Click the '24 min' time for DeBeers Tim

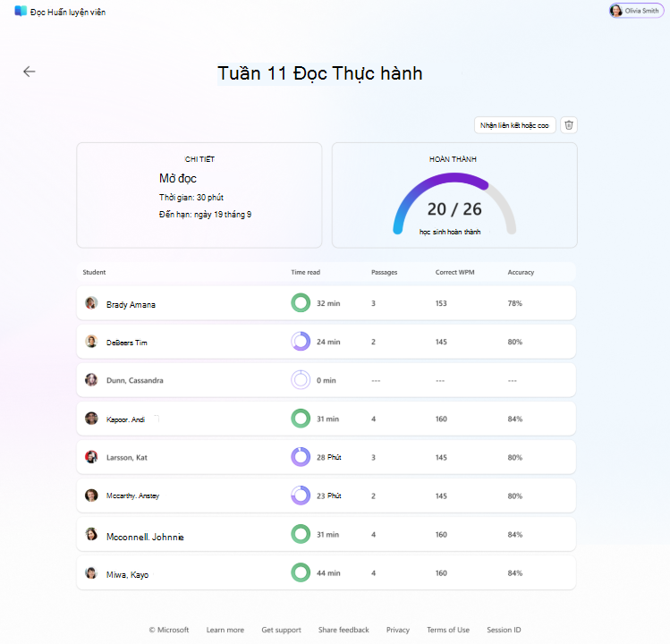click(328, 342)
